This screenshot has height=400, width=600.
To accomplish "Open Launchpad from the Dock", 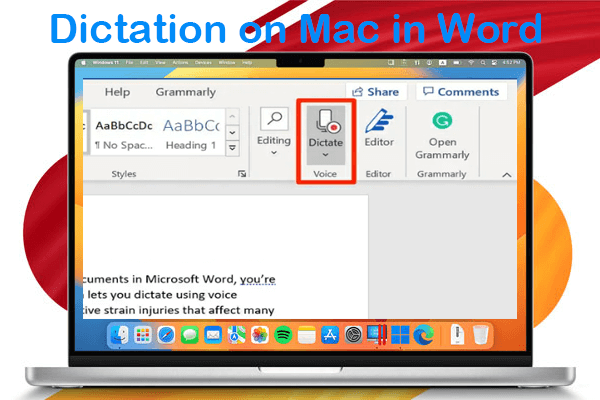I will click(143, 335).
